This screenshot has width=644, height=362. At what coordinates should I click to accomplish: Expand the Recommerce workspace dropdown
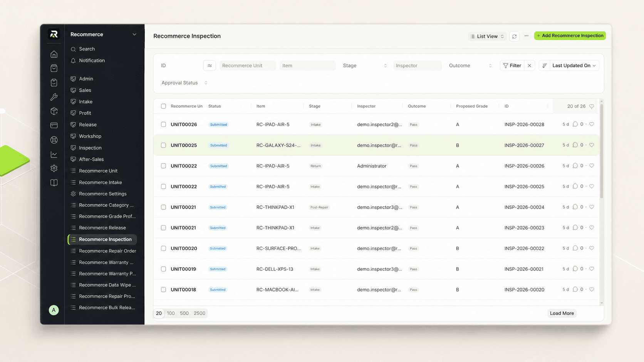coord(103,34)
